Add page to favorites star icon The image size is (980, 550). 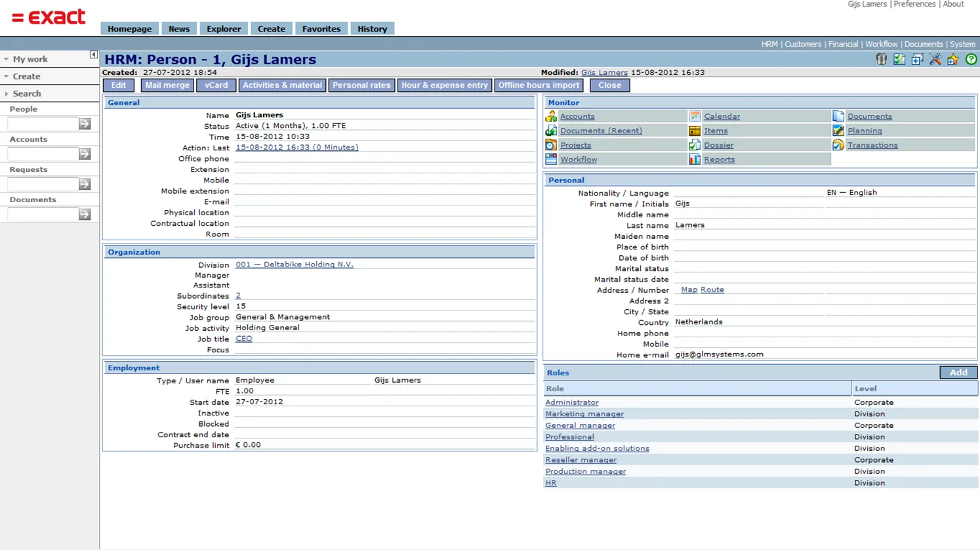(953, 60)
